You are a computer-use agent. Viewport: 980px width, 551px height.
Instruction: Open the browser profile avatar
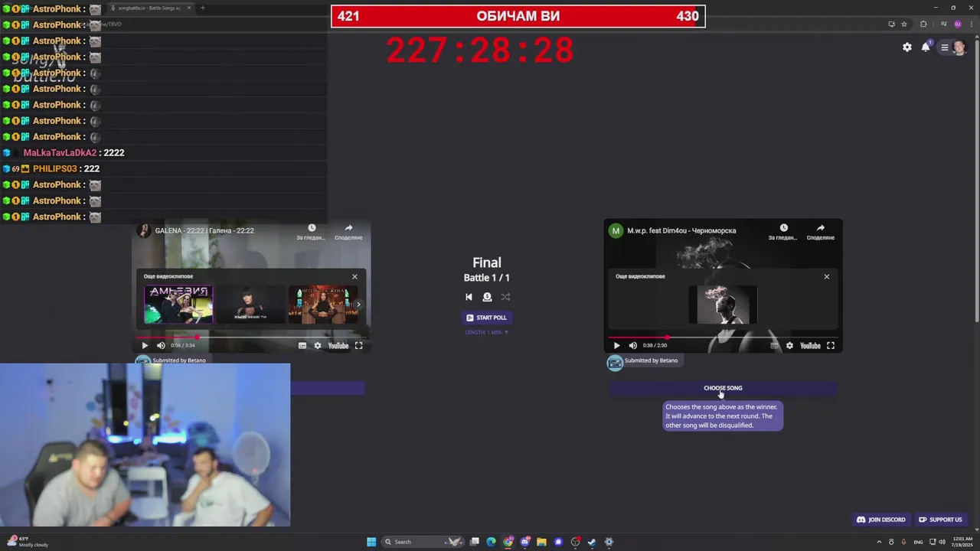[x=957, y=24]
